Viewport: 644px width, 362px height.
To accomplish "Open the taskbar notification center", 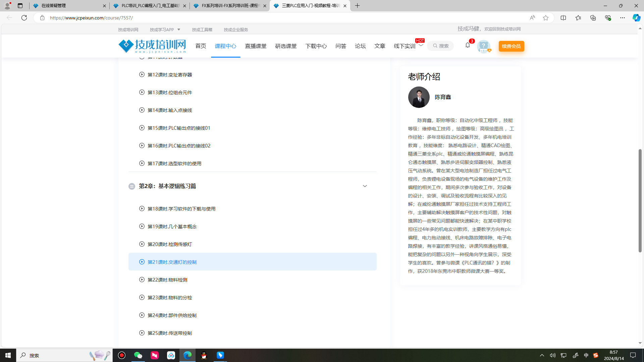I will (x=633, y=355).
